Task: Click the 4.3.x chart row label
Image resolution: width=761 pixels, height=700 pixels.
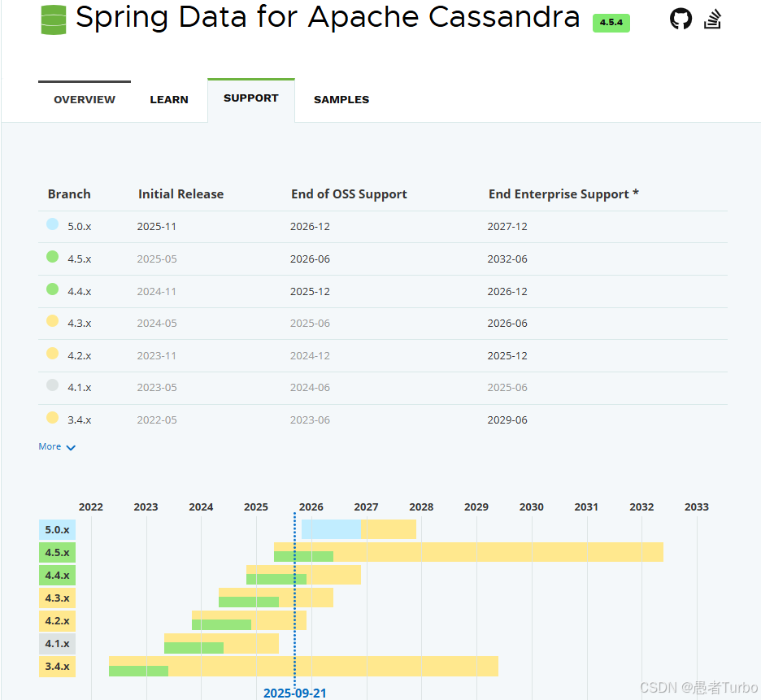Action: point(57,598)
